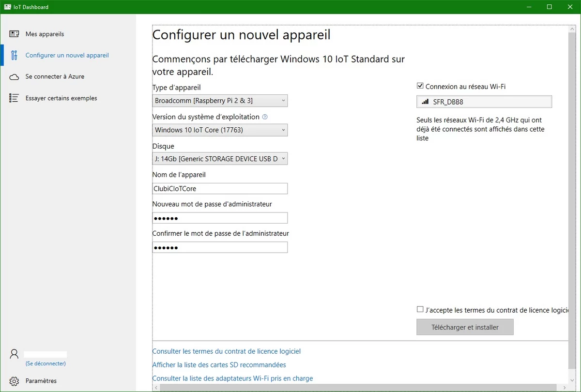Maximize the IoT Dashboard window
This screenshot has height=392, width=581.
point(550,7)
